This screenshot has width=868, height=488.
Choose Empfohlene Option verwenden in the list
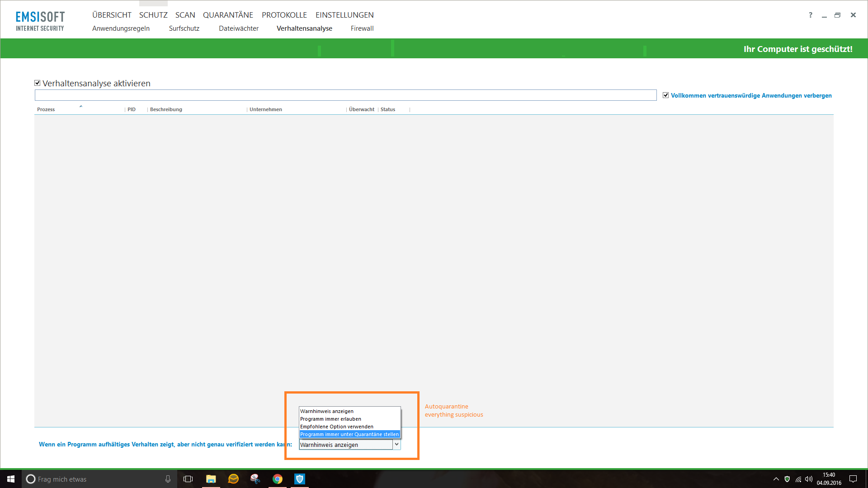(x=337, y=427)
